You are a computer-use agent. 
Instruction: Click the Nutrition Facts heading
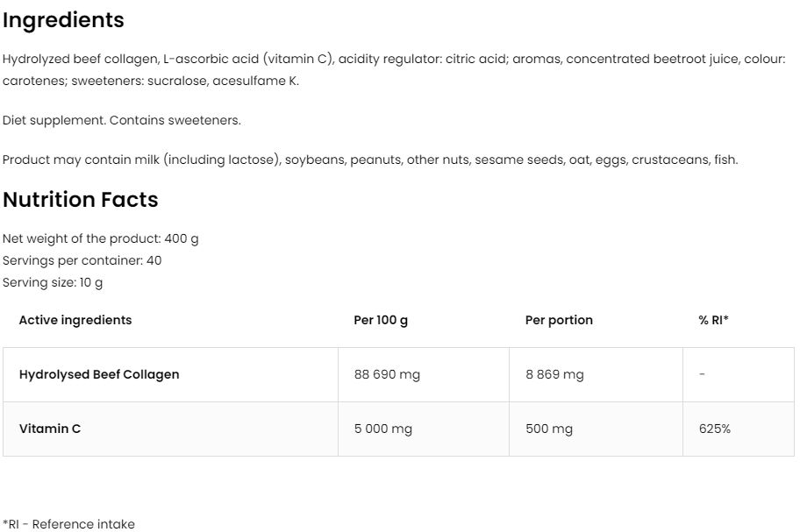point(81,200)
